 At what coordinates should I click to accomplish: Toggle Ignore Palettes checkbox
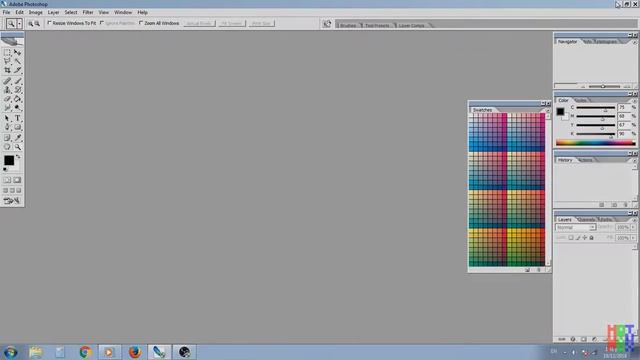point(102,23)
